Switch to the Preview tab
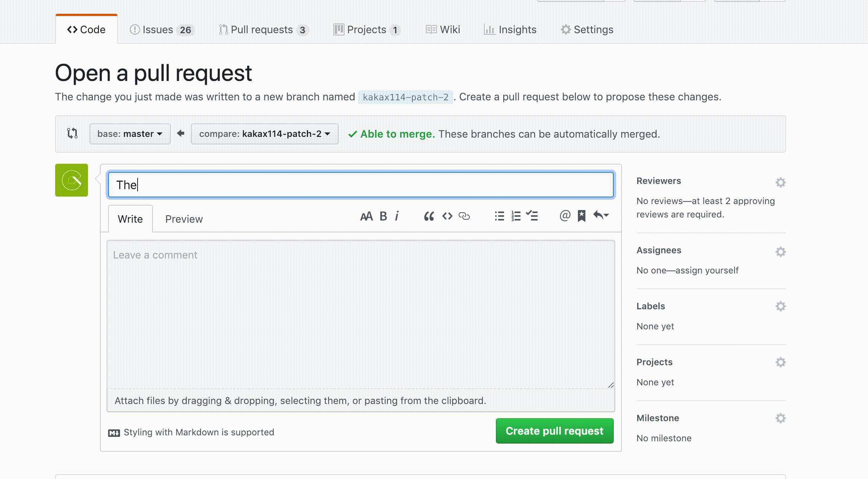The width and height of the screenshot is (868, 479). 184,219
